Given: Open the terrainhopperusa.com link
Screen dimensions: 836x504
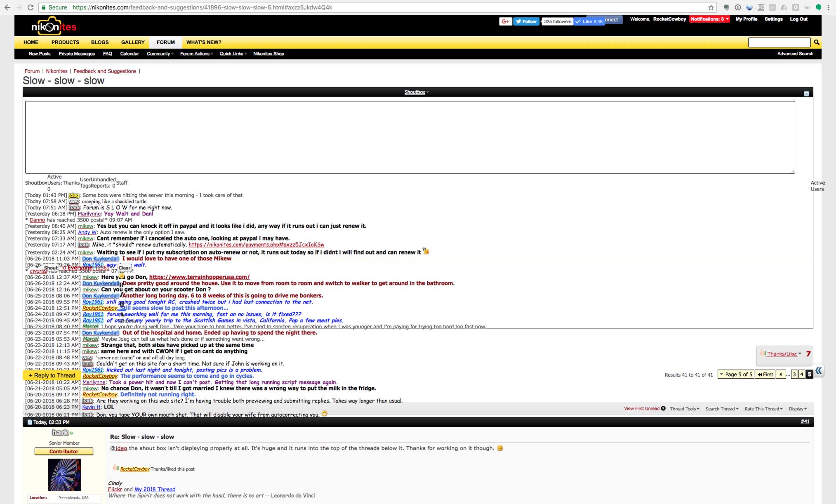Looking at the screenshot, I should click(x=199, y=277).
